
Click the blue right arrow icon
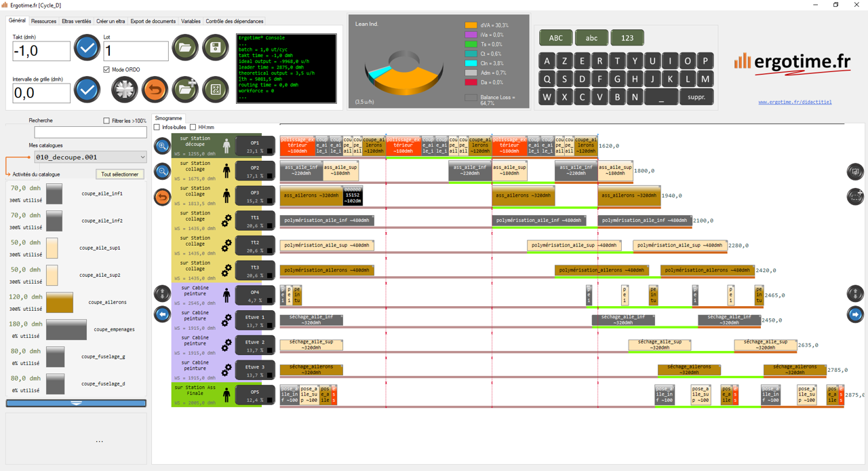coord(855,314)
